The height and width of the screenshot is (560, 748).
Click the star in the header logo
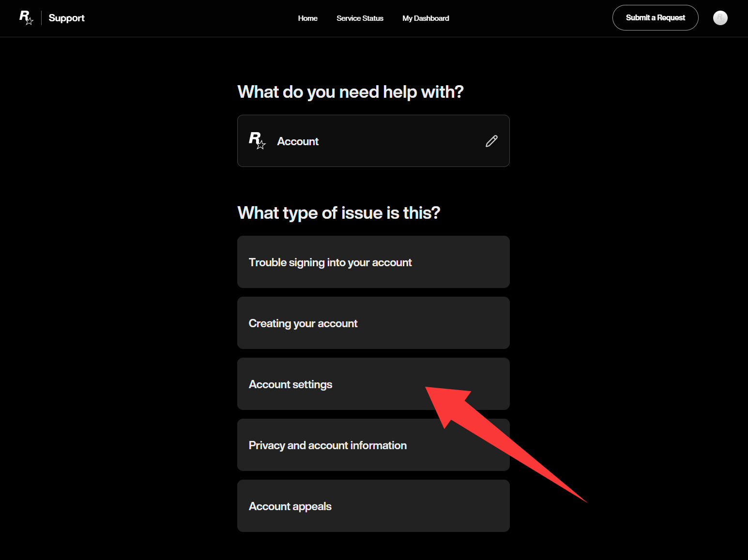[30, 21]
